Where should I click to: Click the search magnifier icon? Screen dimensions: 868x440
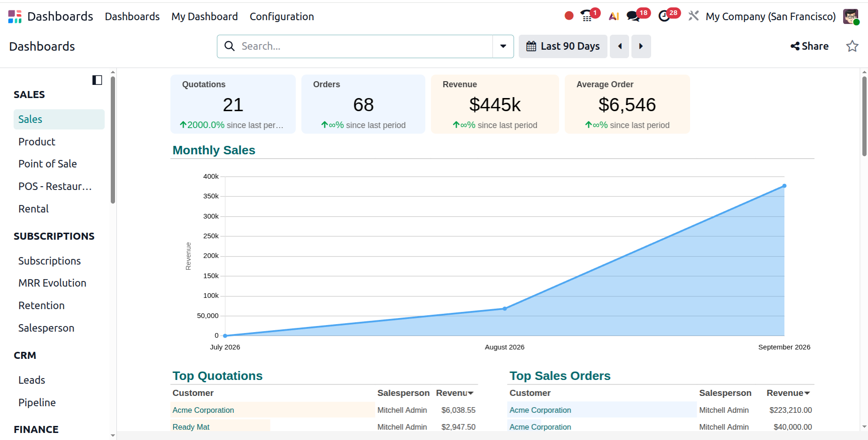pos(230,46)
